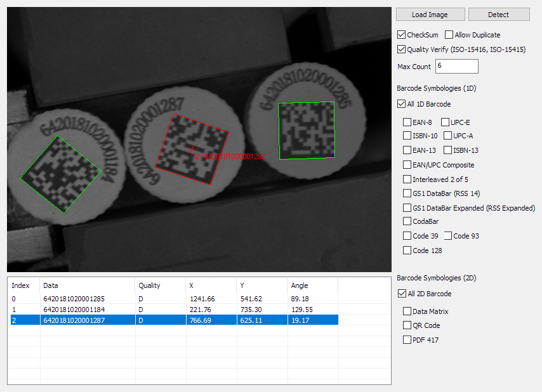Image resolution: width=542 pixels, height=392 pixels.
Task: Tick the Code 128 checkbox
Action: point(407,251)
